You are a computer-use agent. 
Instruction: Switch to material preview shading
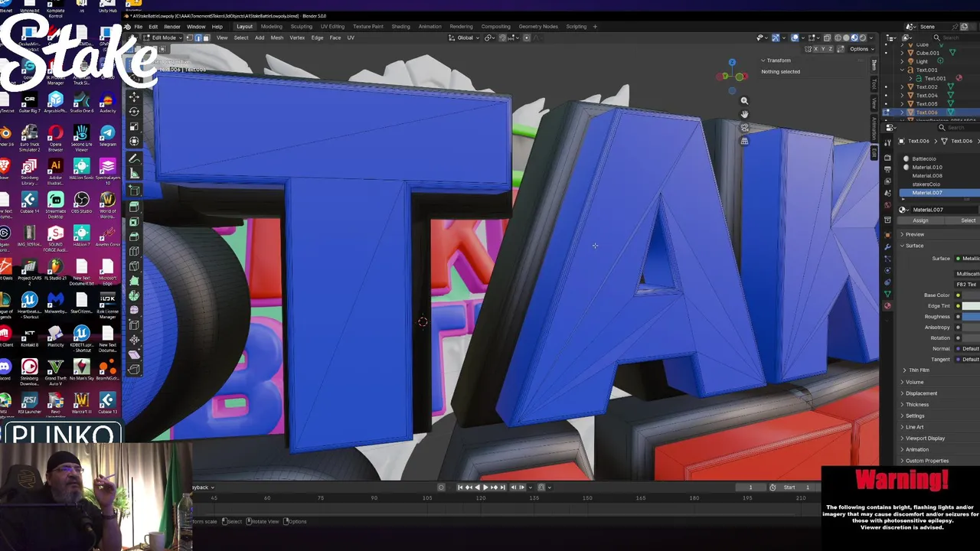click(x=855, y=37)
